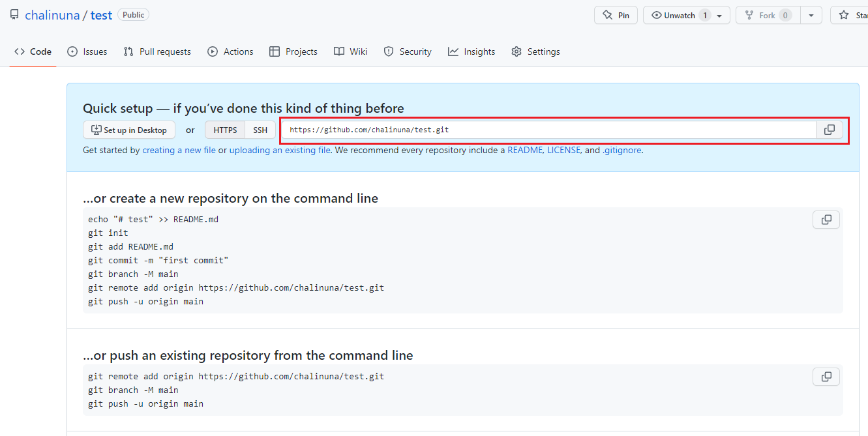Screen dimensions: 868x436
Task: Open the Wiki tab
Action: pyautogui.click(x=350, y=51)
